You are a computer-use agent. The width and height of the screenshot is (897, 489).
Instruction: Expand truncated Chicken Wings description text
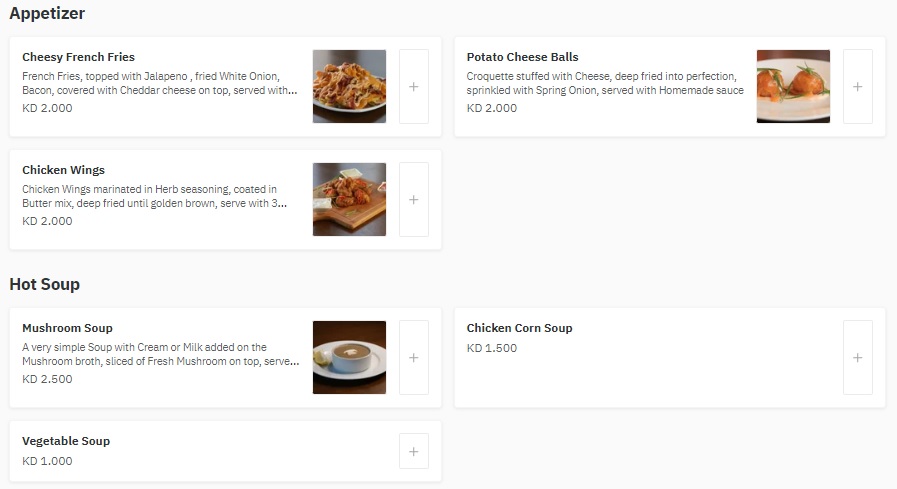(154, 196)
